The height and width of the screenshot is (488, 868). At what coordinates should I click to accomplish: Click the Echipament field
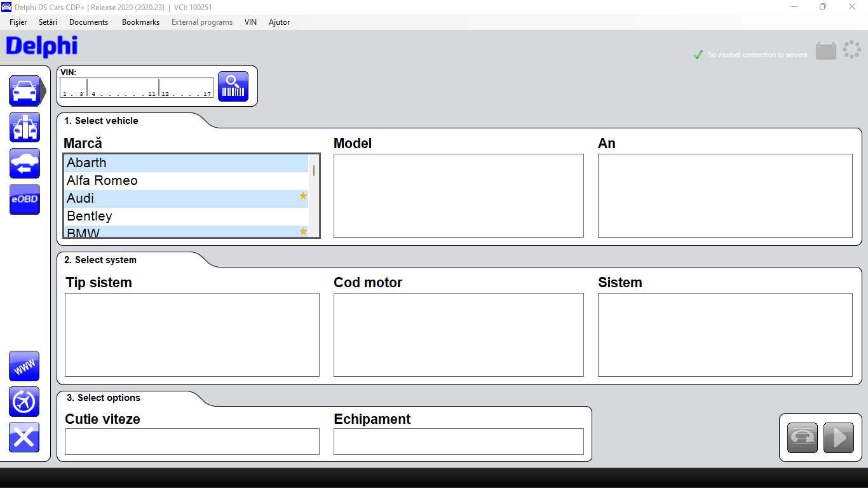click(458, 442)
